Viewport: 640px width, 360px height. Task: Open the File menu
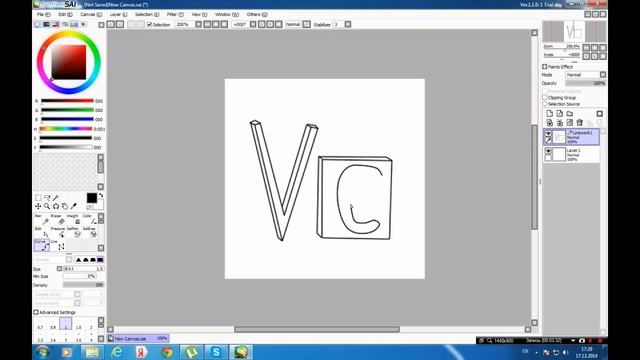[43, 14]
